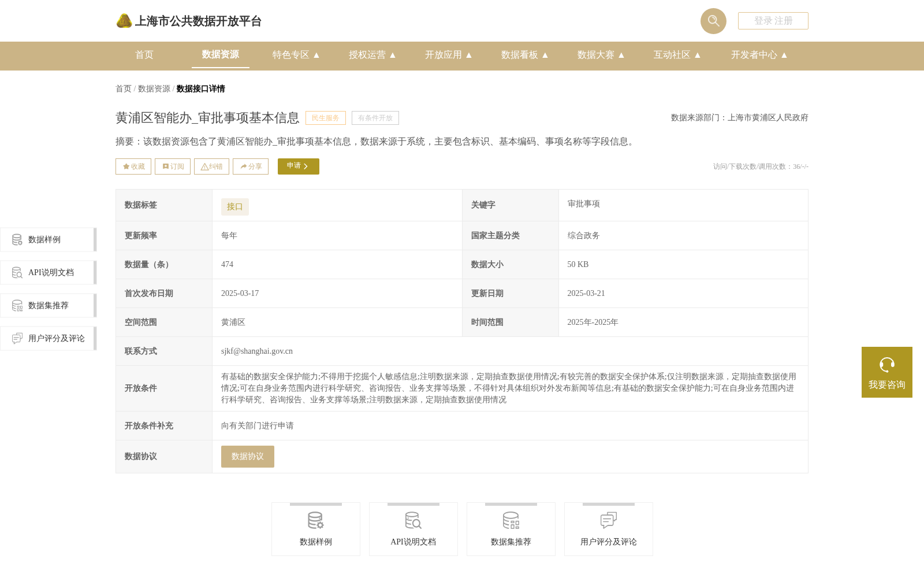Click the 综合政务 classification value
The height and width of the screenshot is (578, 924).
[584, 236]
